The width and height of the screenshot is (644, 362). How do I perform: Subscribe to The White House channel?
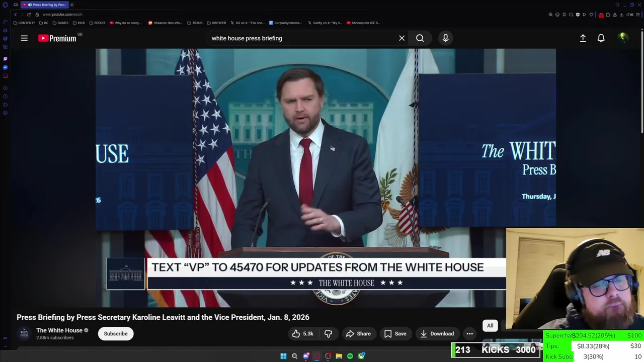tap(116, 334)
